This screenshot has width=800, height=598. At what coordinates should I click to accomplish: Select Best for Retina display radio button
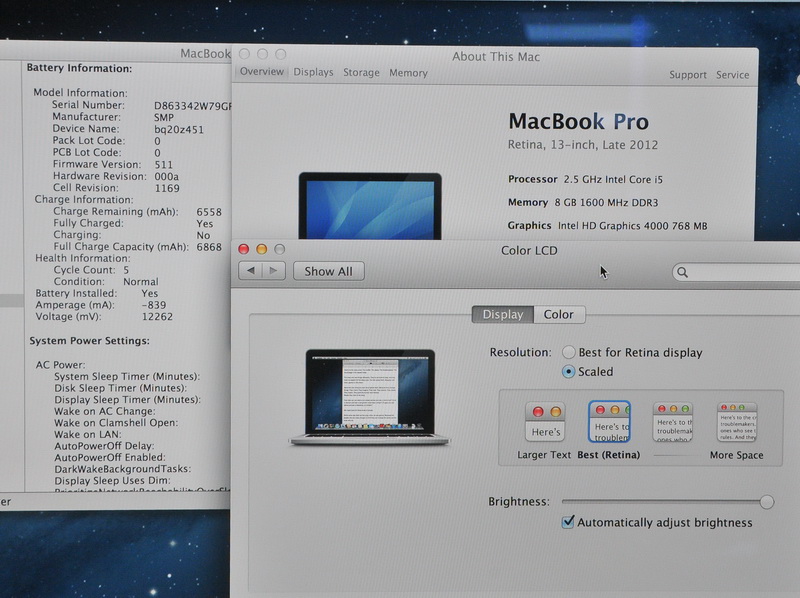pyautogui.click(x=568, y=352)
